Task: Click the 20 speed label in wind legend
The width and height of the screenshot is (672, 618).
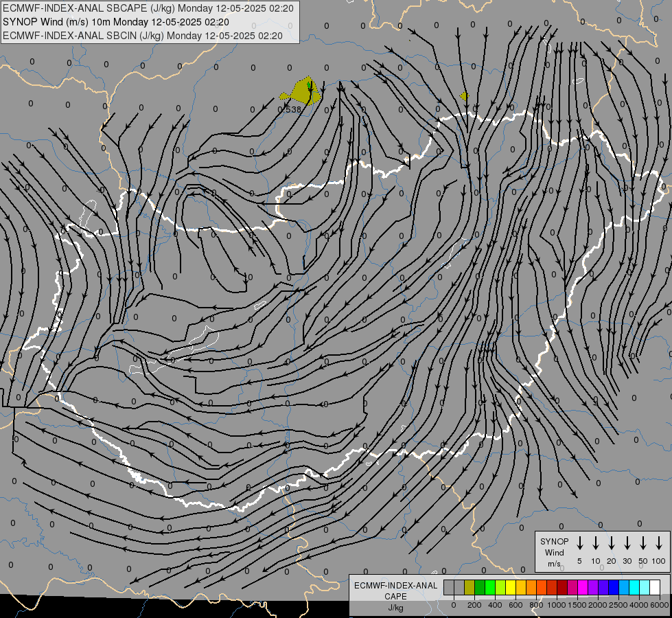Action: pos(612,561)
